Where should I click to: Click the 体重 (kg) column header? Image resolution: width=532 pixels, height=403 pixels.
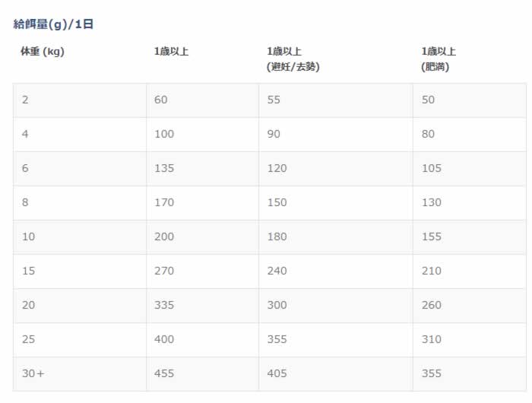41,52
